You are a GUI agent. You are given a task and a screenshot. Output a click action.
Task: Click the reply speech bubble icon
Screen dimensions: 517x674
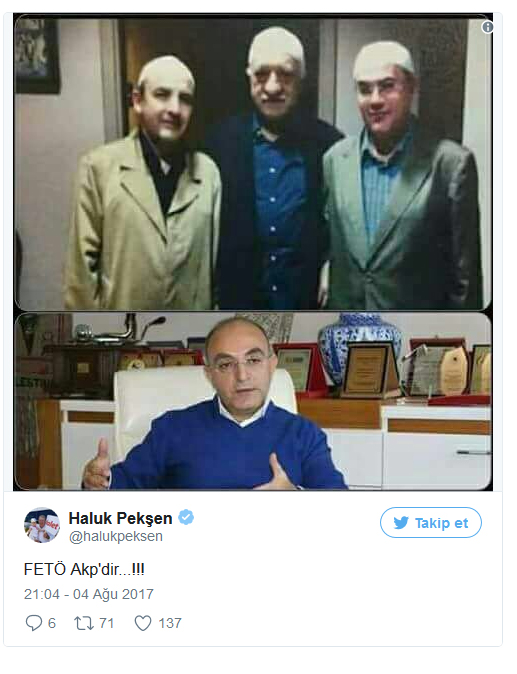34,623
